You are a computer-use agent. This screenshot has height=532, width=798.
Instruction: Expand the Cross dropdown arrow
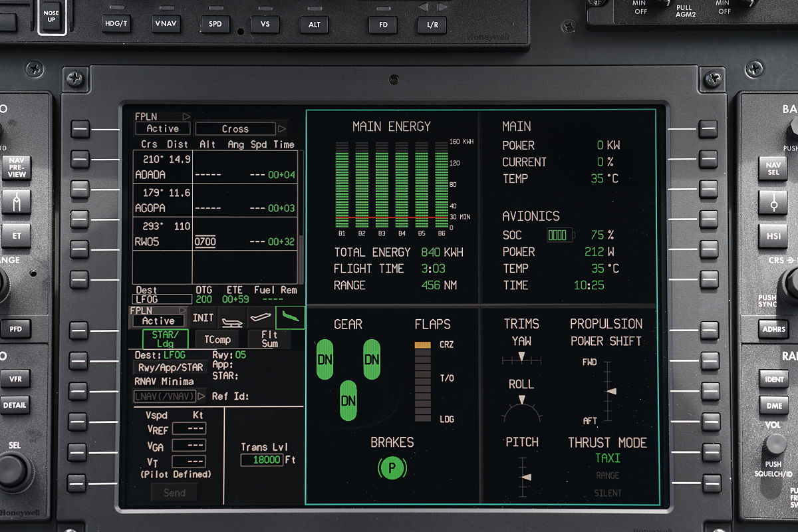[282, 129]
